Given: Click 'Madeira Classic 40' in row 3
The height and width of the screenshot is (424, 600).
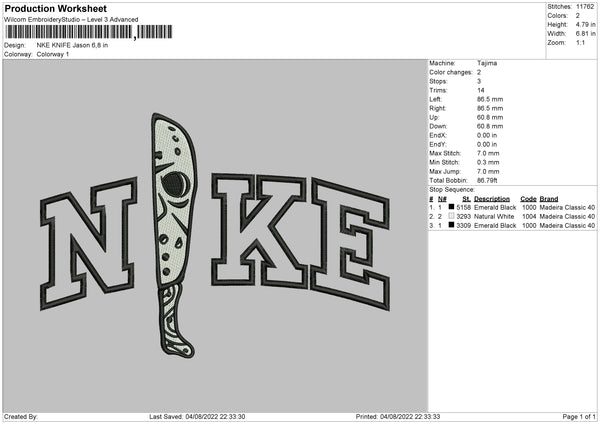Looking at the screenshot, I should click(x=567, y=226).
